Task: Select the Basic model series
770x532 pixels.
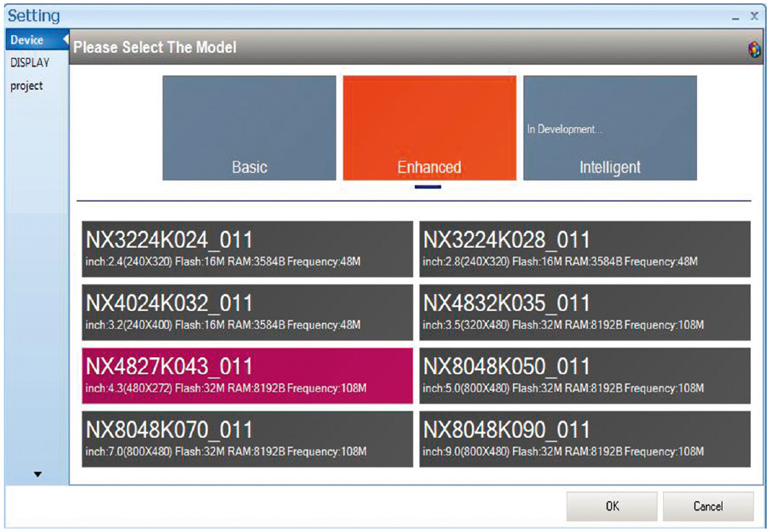Action: coord(249,128)
